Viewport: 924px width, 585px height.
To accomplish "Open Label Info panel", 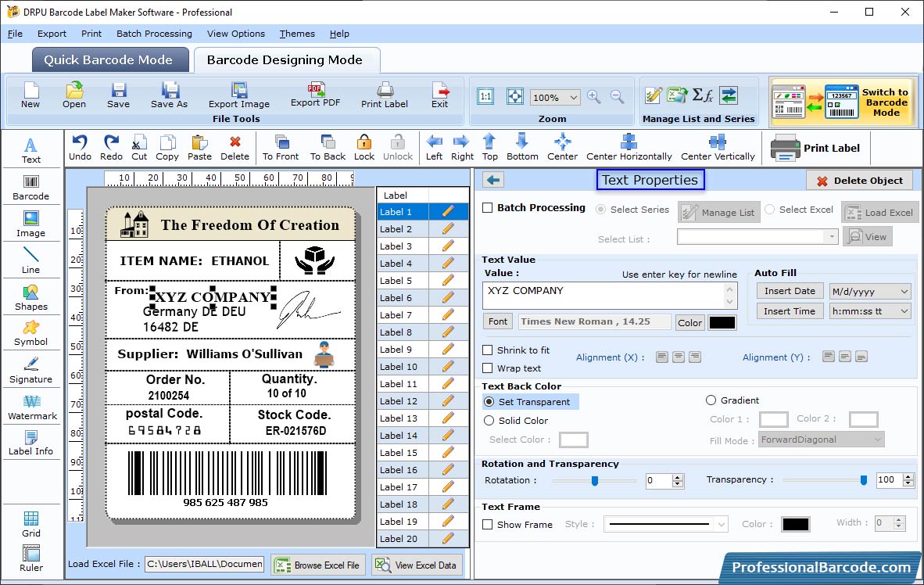I will click(30, 443).
